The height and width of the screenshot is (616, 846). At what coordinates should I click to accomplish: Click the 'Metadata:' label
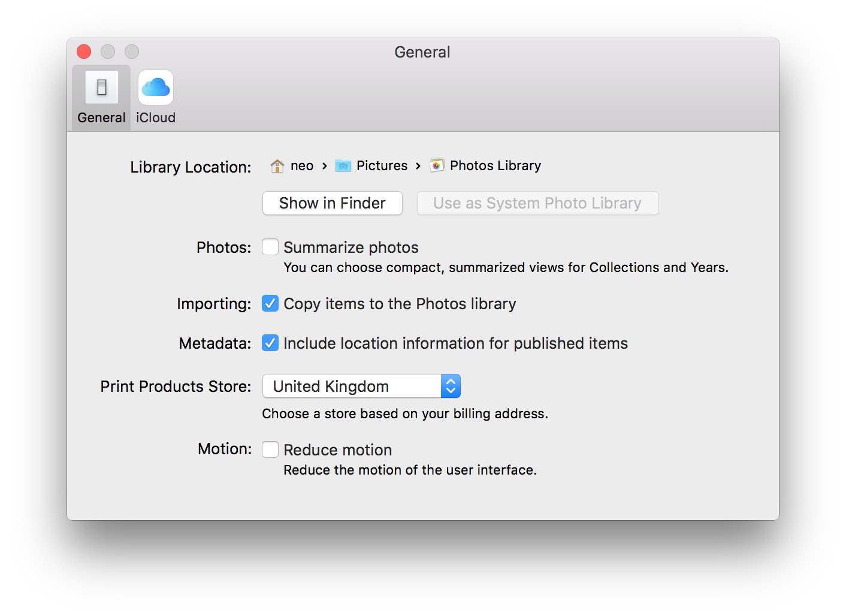(x=215, y=343)
